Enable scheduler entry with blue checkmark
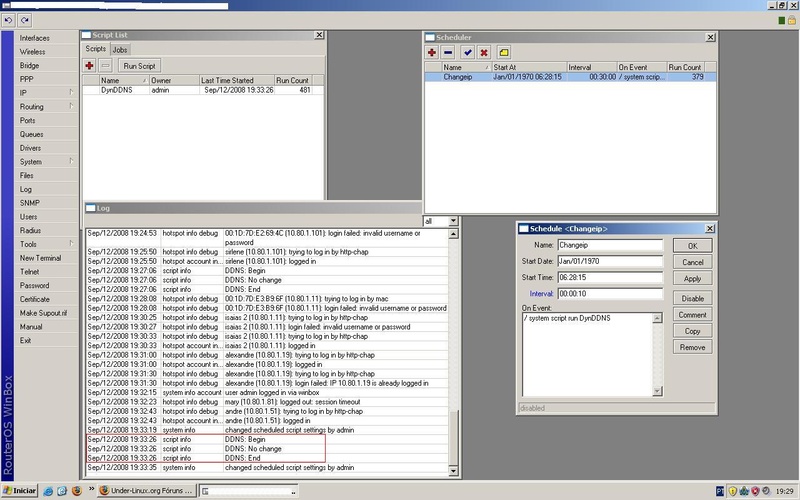The height and width of the screenshot is (500, 800). point(467,53)
